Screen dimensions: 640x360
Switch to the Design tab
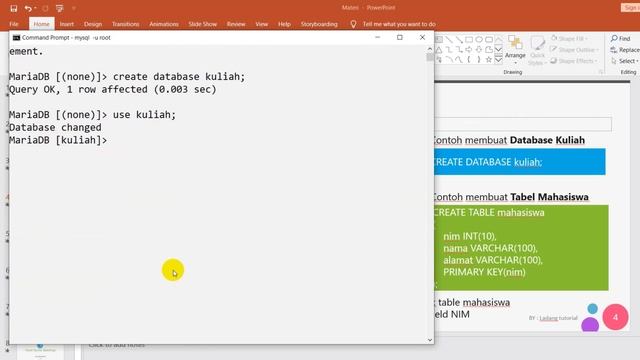93,24
